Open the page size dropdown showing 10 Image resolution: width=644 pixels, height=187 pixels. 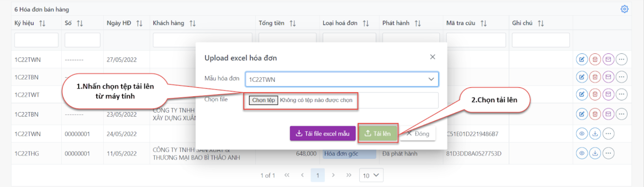pyautogui.click(x=371, y=175)
